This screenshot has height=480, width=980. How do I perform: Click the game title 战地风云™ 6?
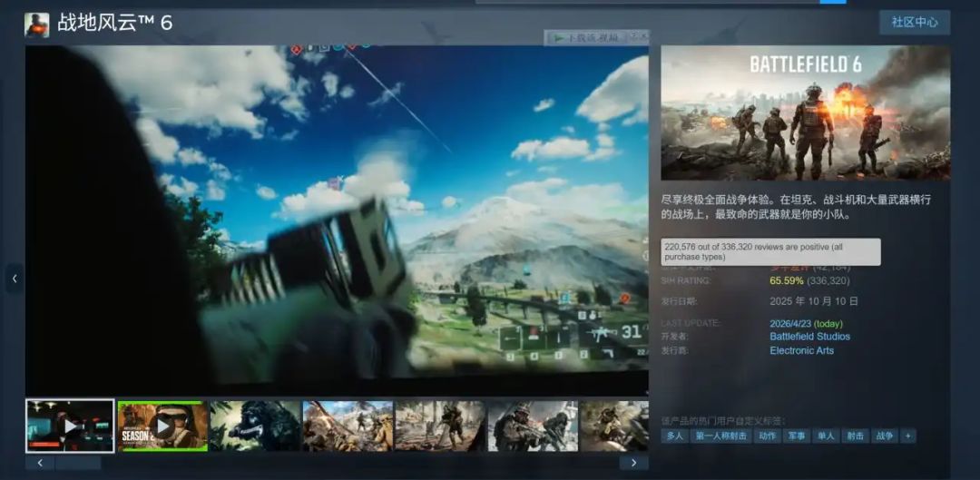pyautogui.click(x=115, y=23)
